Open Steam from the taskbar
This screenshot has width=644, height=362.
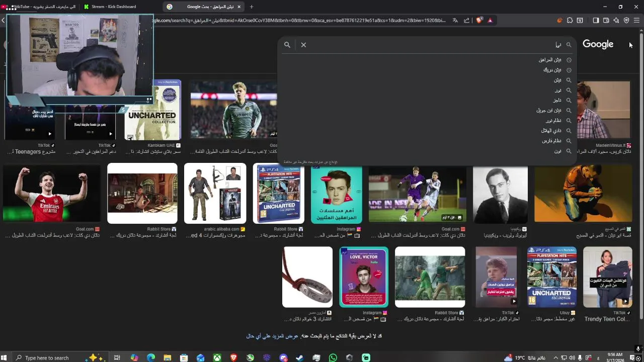300,357
